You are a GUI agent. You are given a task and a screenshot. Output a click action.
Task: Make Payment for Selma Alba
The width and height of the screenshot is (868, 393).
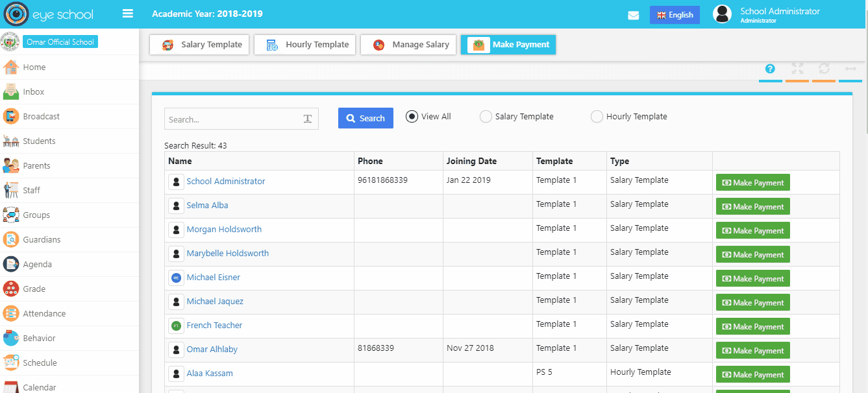(x=753, y=207)
